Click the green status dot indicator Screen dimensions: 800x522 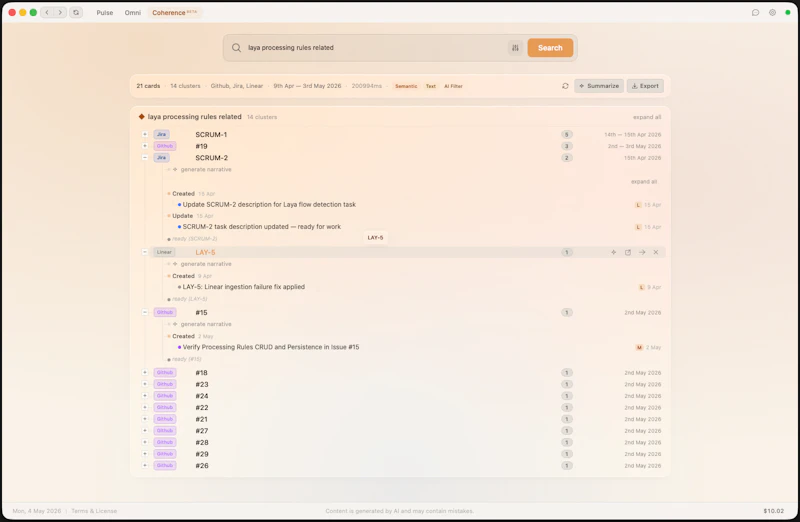coord(788,12)
